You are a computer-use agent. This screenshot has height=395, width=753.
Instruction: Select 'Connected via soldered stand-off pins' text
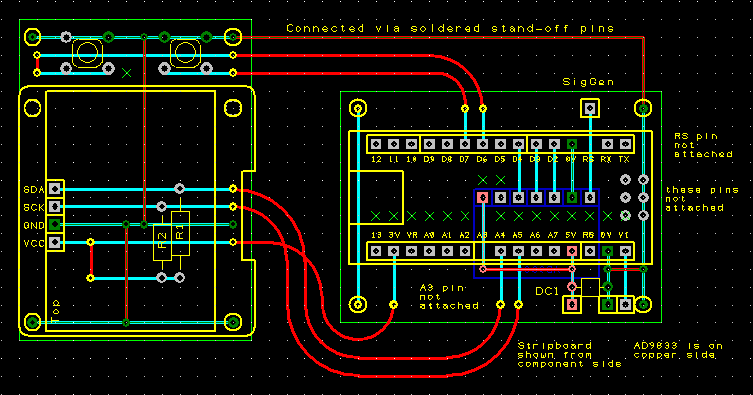pyautogui.click(x=450, y=28)
